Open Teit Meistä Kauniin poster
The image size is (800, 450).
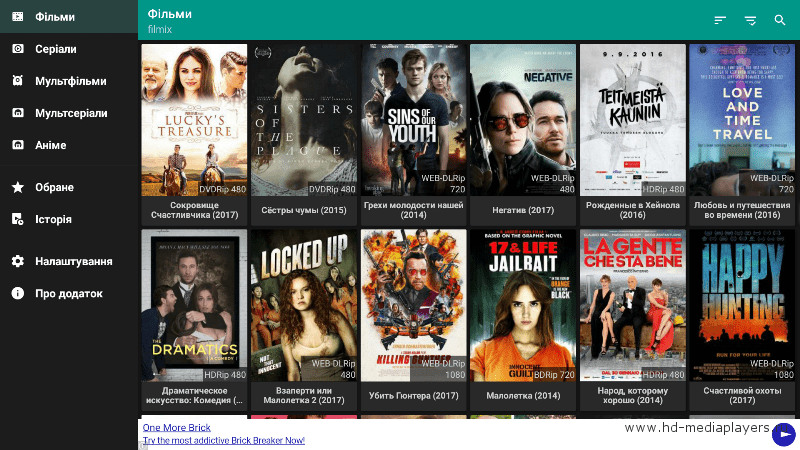pyautogui.click(x=633, y=120)
